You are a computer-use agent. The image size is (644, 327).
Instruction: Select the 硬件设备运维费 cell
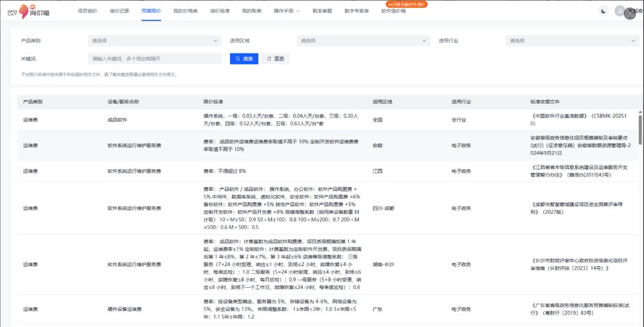[x=125, y=309]
